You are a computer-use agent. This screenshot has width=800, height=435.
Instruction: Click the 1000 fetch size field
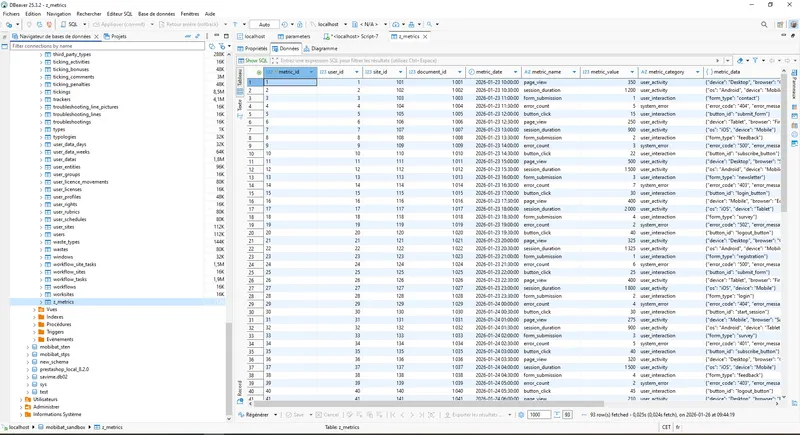[x=538, y=415]
